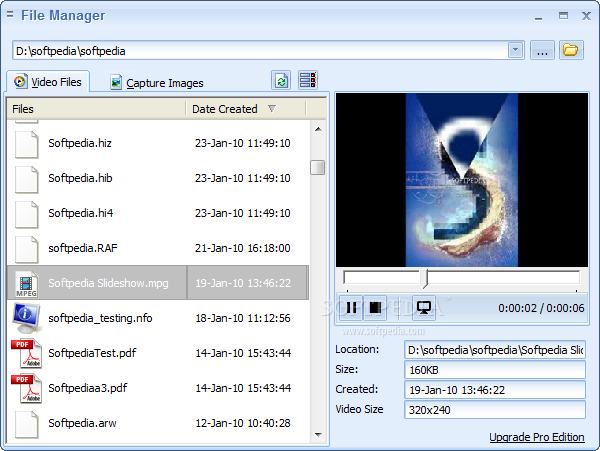Click the scroll down arrow of file list
The height and width of the screenshot is (451, 600).
click(x=318, y=435)
